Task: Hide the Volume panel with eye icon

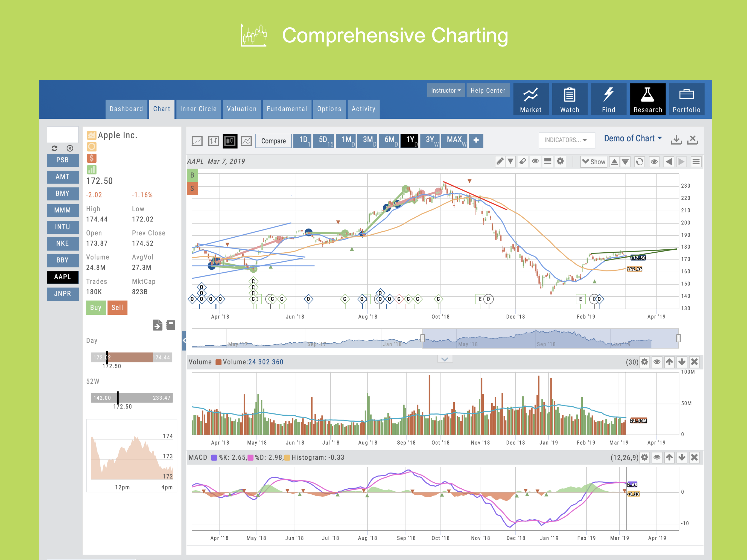Action: [x=657, y=362]
